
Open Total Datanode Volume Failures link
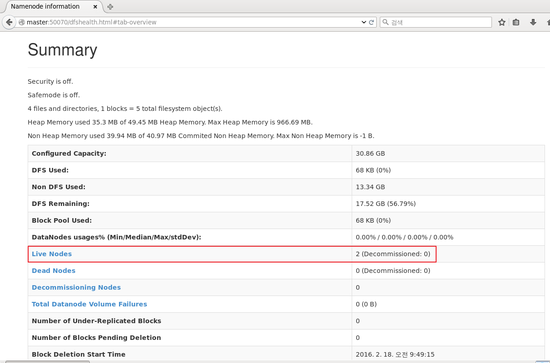pos(89,304)
